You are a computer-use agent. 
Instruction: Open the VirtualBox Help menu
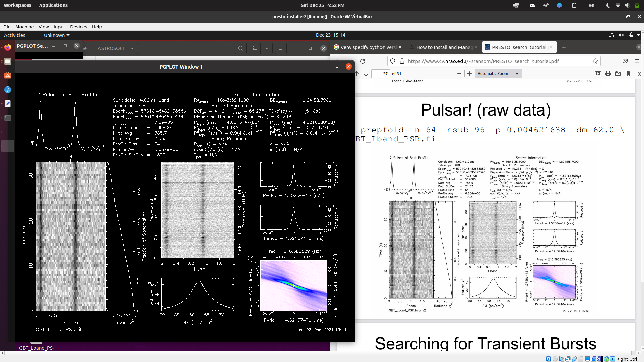pyautogui.click(x=97, y=27)
